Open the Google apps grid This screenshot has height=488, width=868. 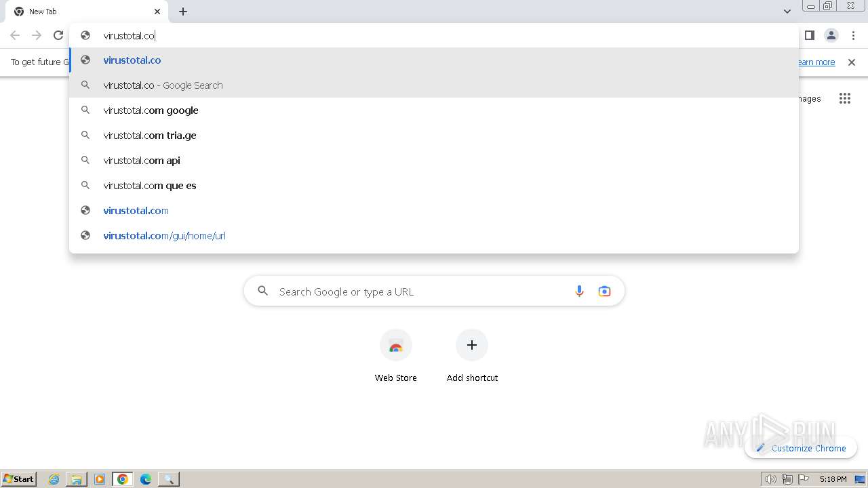coord(845,98)
